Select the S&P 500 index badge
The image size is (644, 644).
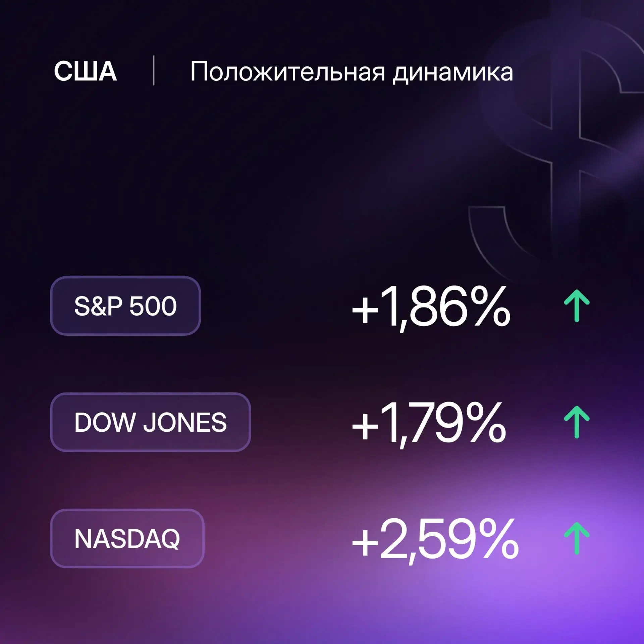pos(125,306)
